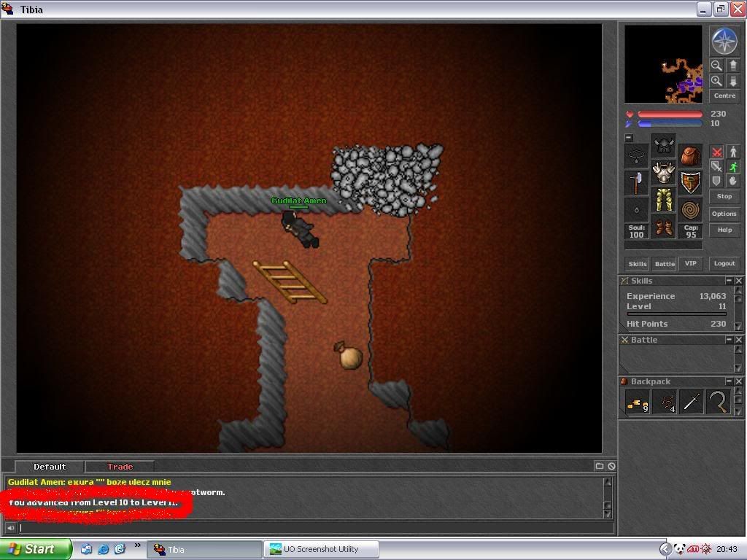Toggle the VIP window button
Viewport: 747px width, 560px height.
click(690, 264)
